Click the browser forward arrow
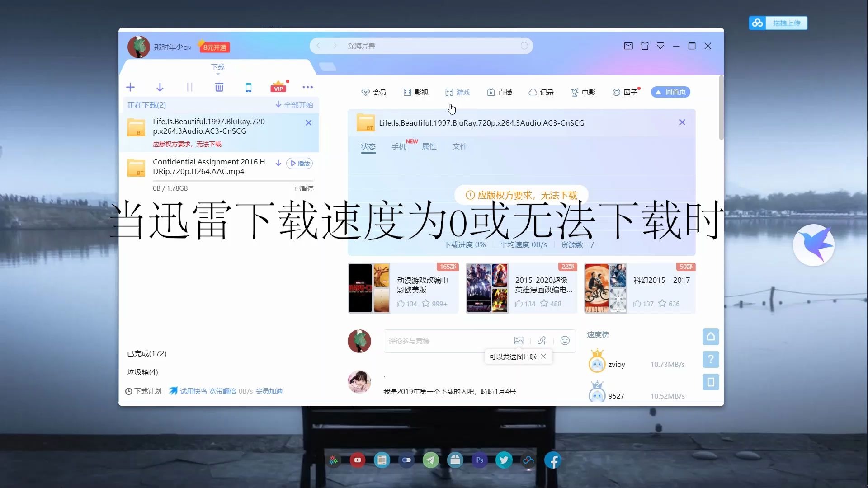Screen dimensions: 868x488 tap(335, 46)
